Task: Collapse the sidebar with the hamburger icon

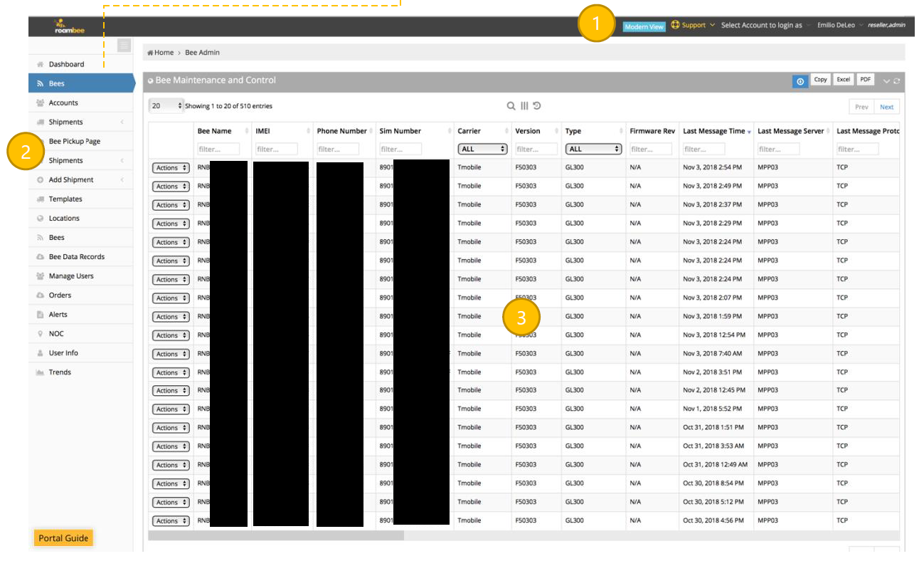Action: pyautogui.click(x=123, y=45)
